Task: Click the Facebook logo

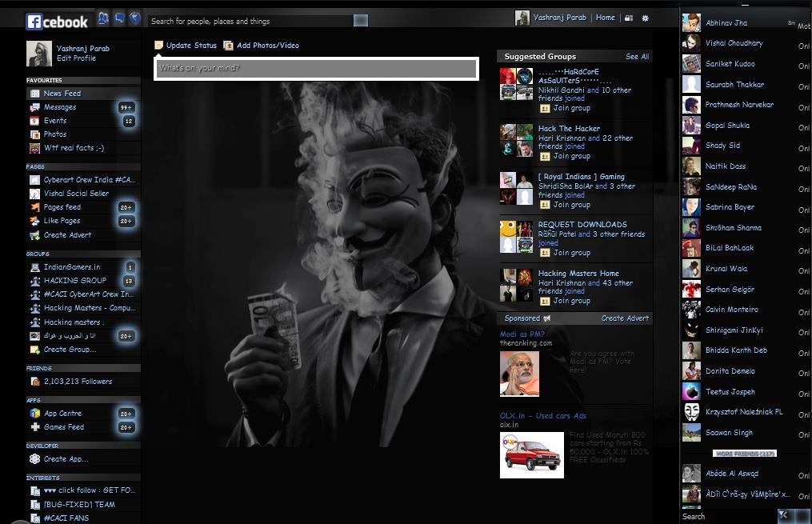Action: pos(57,22)
